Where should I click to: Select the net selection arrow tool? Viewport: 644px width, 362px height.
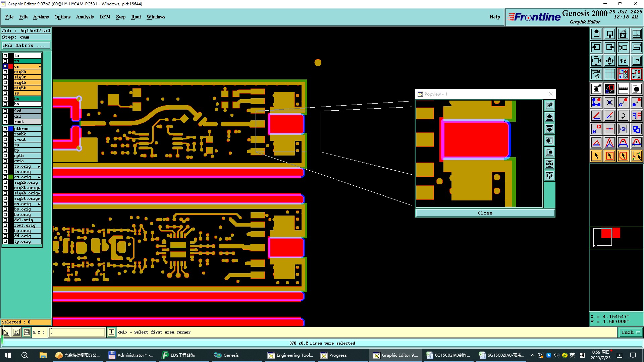point(636,156)
